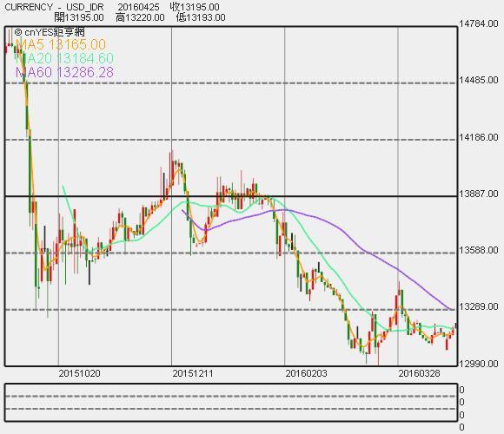
Task: Click the 13289.00 price axis label
Action: (479, 306)
